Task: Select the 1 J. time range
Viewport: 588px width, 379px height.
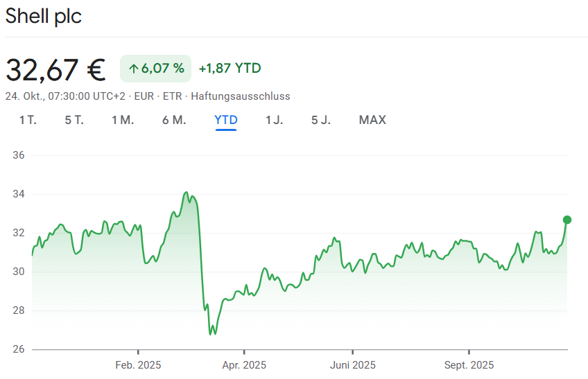Action: click(274, 120)
